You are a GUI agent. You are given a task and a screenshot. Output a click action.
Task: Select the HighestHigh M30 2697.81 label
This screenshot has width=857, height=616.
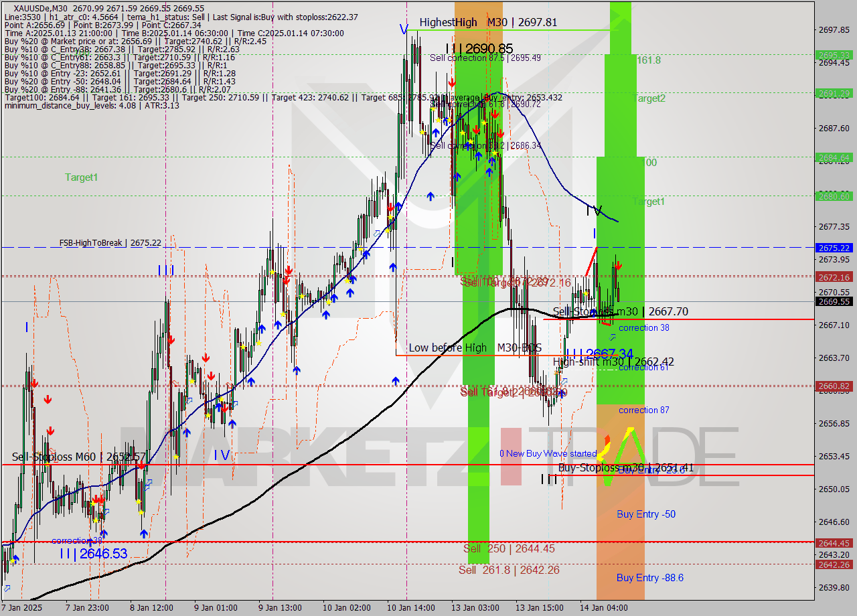pyautogui.click(x=488, y=22)
